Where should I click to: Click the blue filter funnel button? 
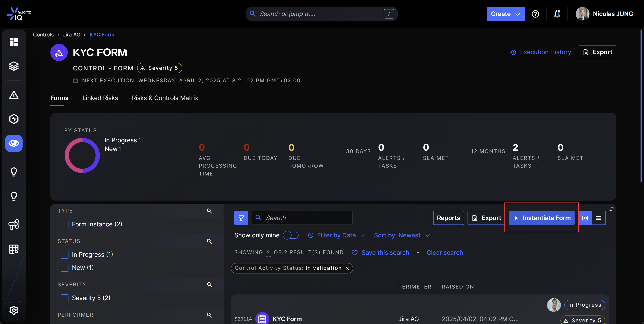pyautogui.click(x=241, y=218)
